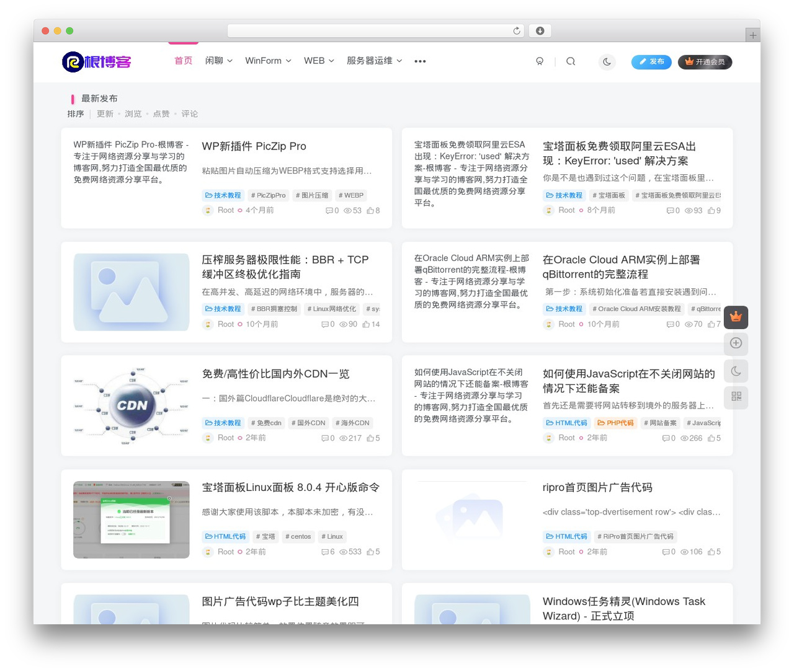Sort posts by 更新

pos(105,114)
